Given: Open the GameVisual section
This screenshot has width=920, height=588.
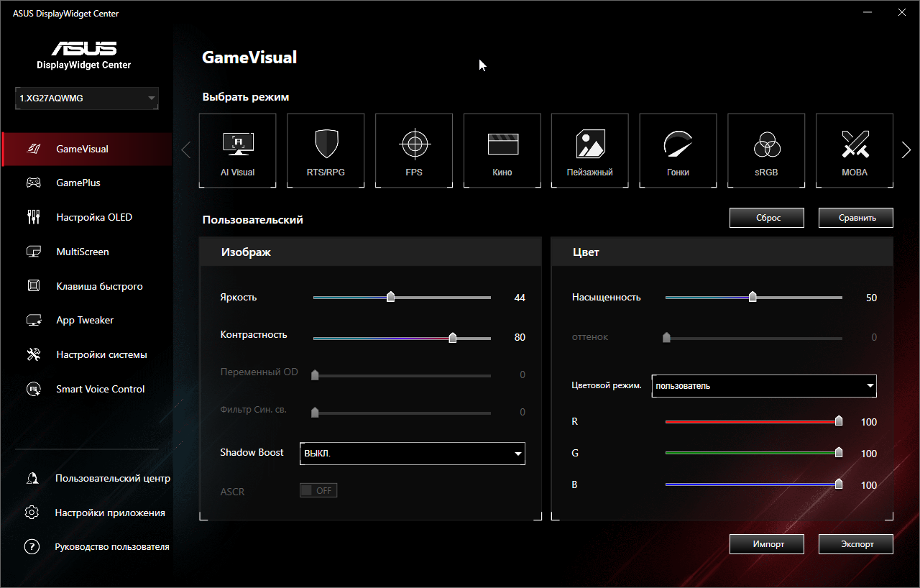Looking at the screenshot, I should pyautogui.click(x=86, y=149).
